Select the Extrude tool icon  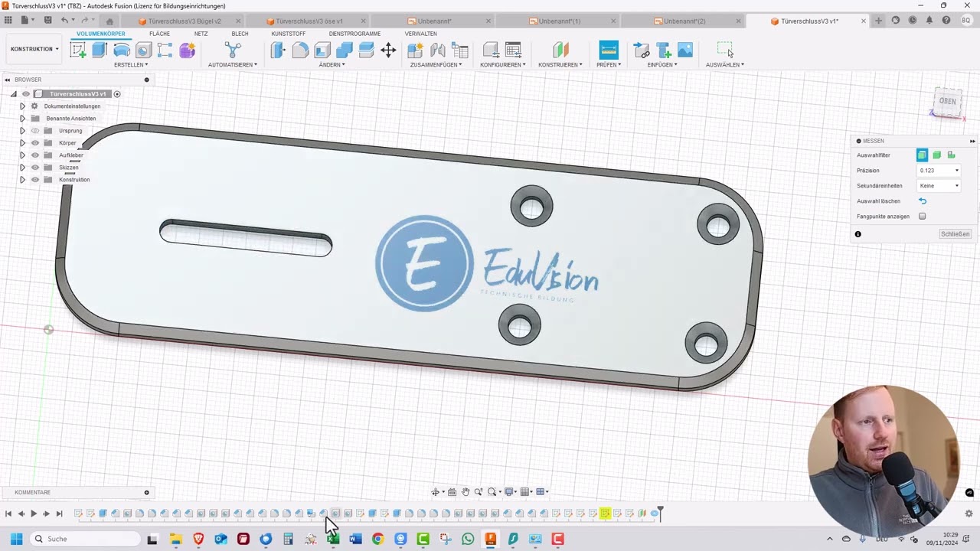pyautogui.click(x=100, y=51)
